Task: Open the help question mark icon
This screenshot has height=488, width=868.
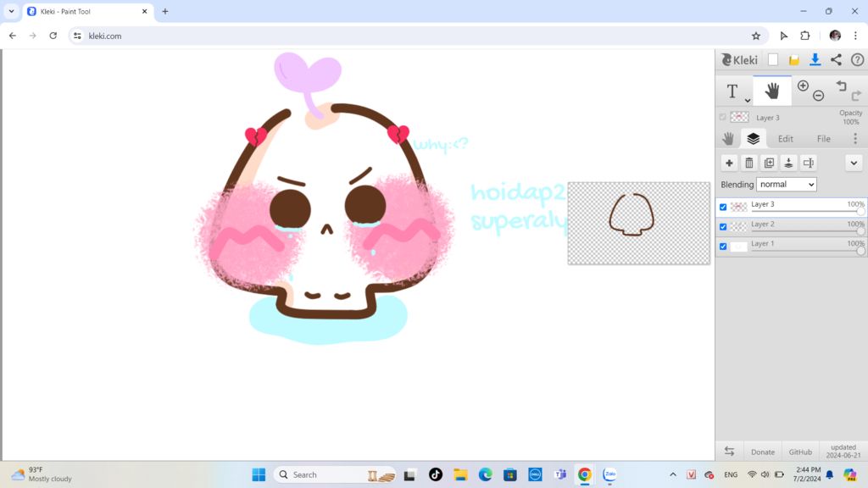Action: [857, 60]
